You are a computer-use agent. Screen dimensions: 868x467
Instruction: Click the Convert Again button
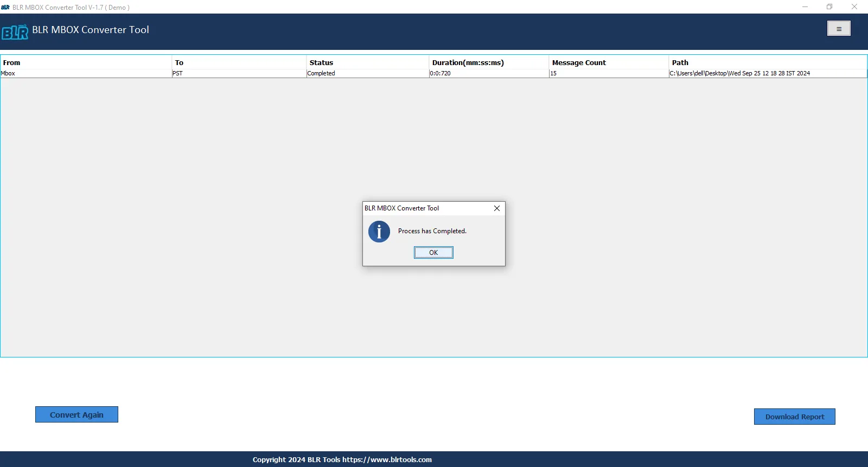[76, 415]
